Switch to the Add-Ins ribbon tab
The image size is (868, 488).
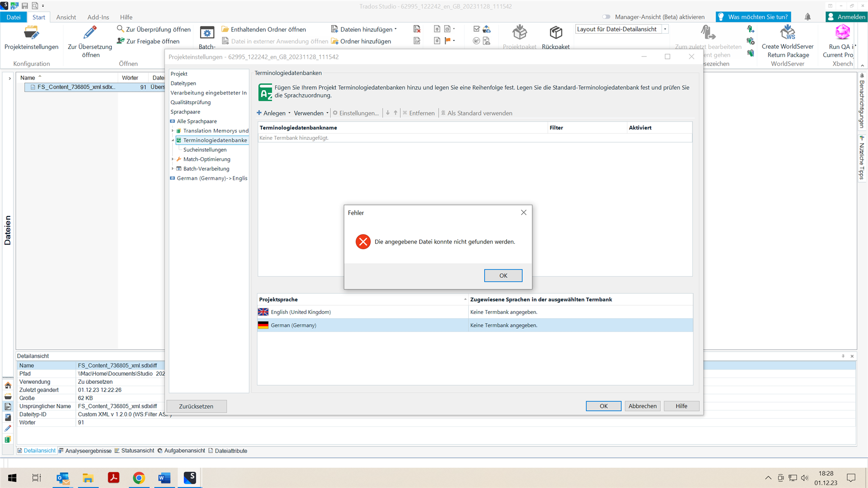click(98, 17)
